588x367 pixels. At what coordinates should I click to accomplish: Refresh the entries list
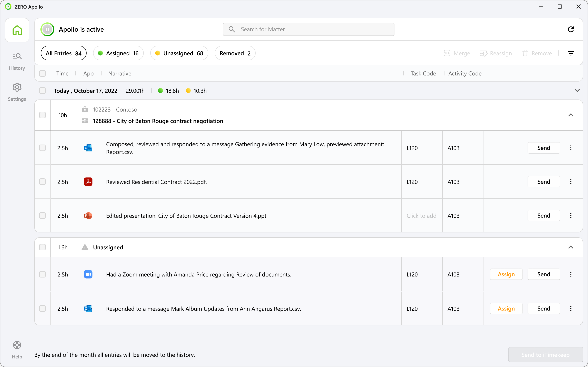pos(571,29)
